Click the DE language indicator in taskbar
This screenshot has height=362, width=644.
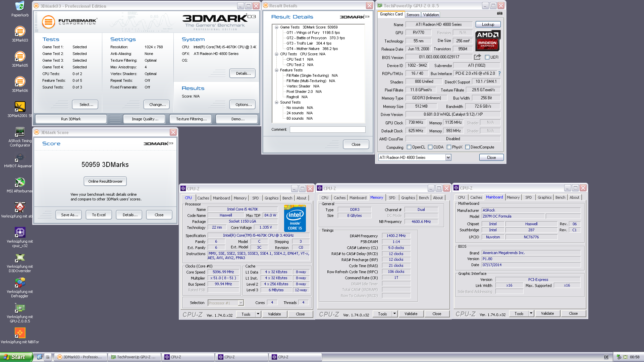coord(606,357)
